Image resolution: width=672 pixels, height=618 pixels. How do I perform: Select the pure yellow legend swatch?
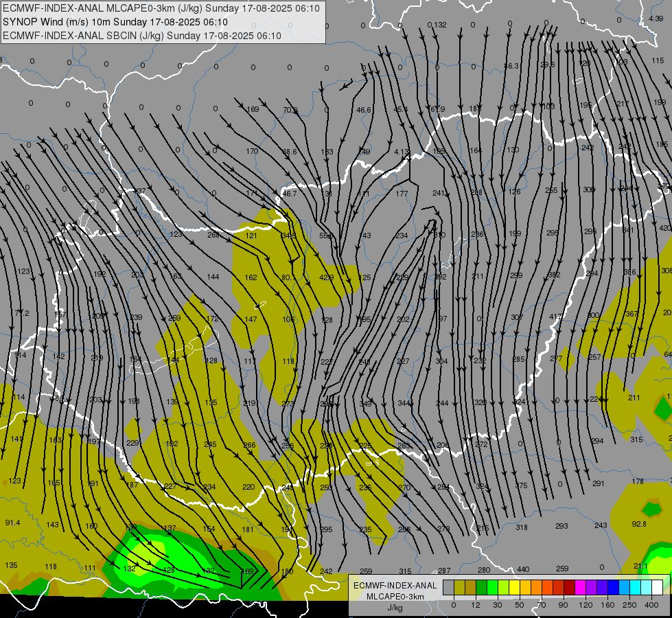(x=514, y=587)
